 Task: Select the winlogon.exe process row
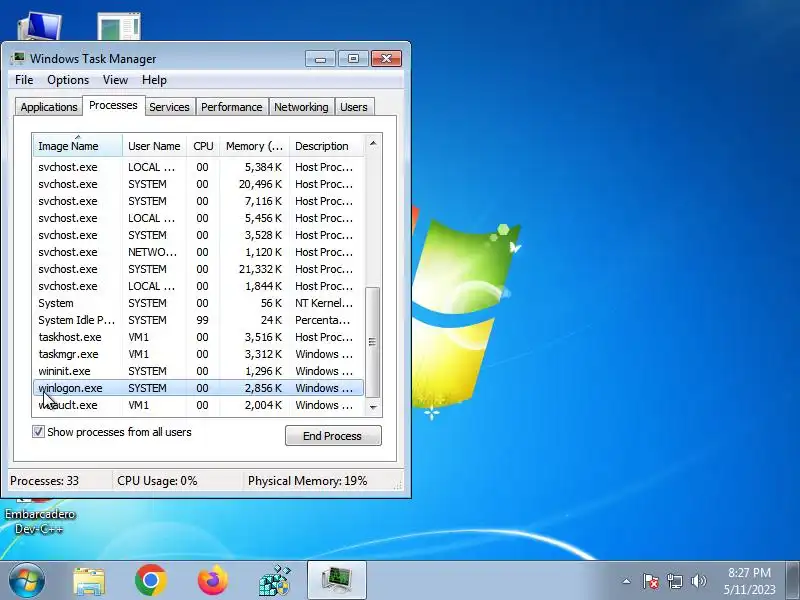(x=198, y=388)
